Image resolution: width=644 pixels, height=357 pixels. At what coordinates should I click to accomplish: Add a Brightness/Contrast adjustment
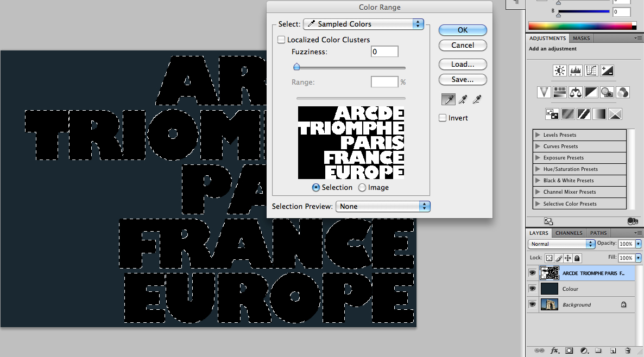(x=559, y=71)
